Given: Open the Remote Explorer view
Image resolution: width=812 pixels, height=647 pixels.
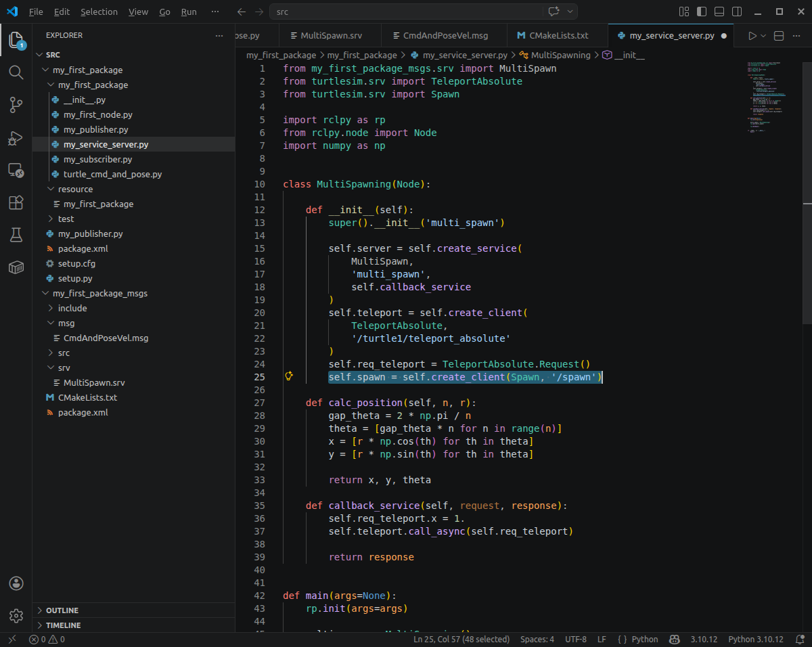Looking at the screenshot, I should tap(16, 170).
